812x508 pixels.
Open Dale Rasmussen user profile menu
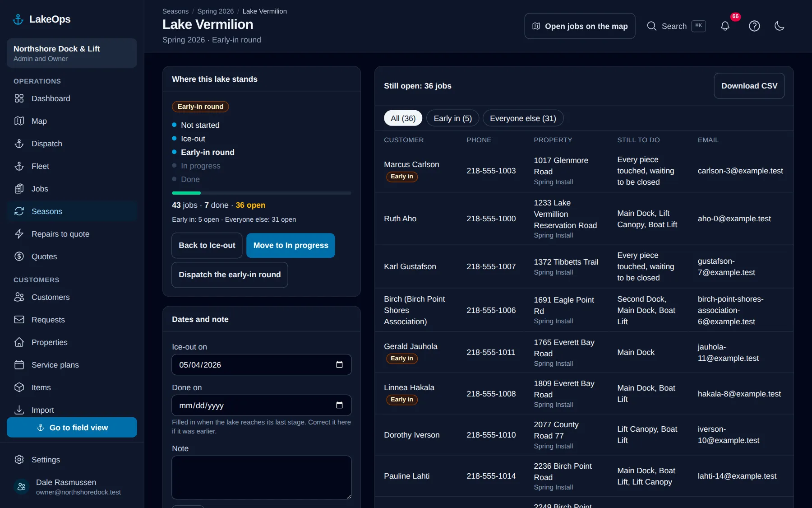click(72, 487)
